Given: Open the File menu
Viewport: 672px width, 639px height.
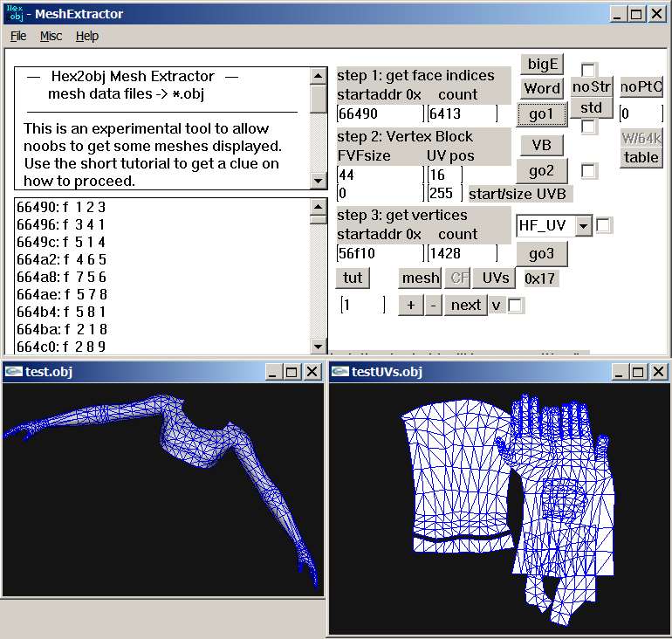Looking at the screenshot, I should coord(18,36).
